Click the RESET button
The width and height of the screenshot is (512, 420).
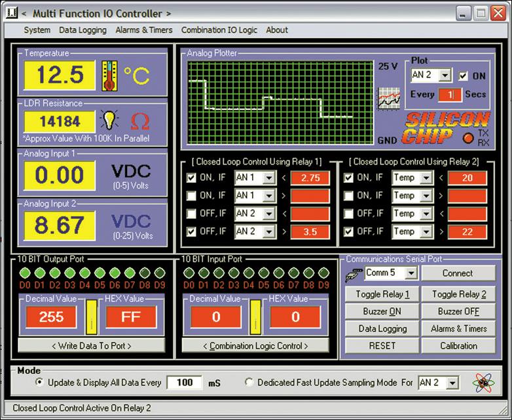(382, 346)
